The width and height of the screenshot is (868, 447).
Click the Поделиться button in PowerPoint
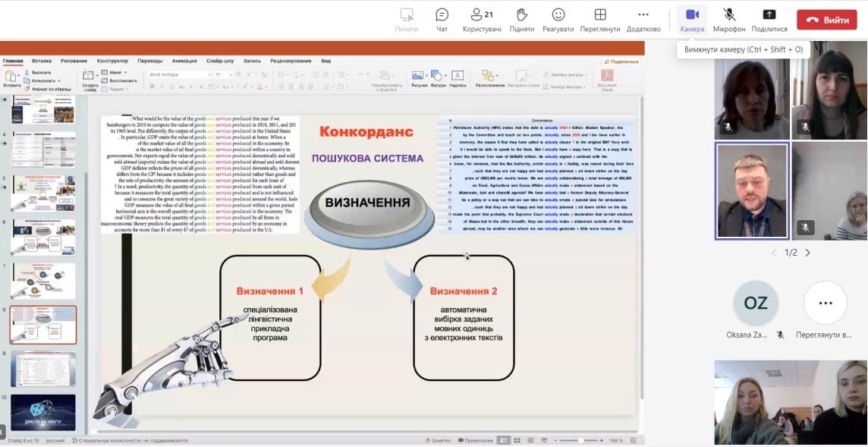621,61
